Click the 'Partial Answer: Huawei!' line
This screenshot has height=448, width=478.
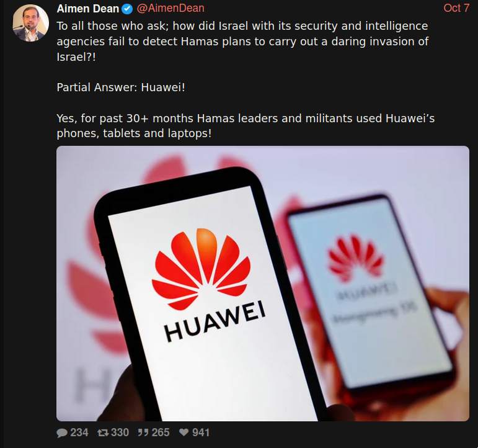tap(121, 87)
